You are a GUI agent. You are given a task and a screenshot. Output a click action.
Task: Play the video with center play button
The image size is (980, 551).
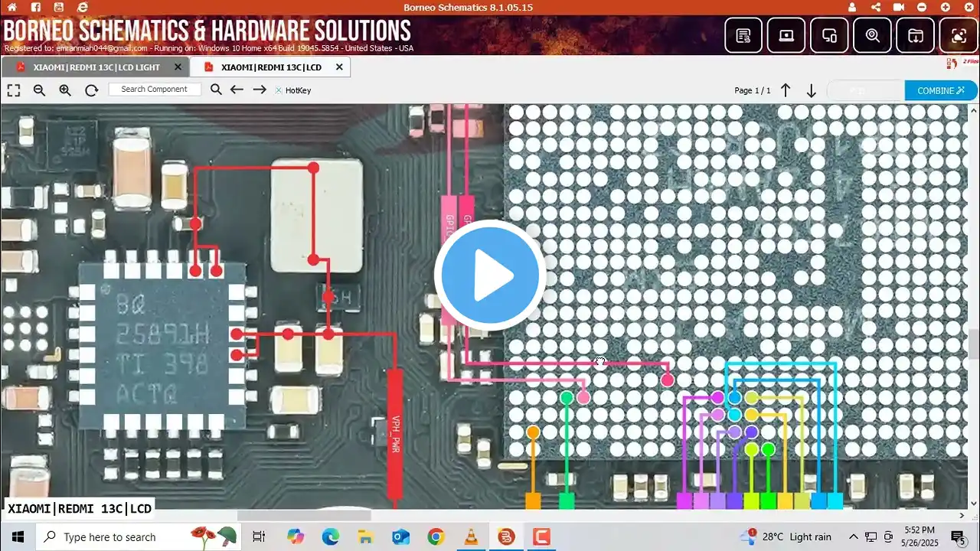pos(490,275)
